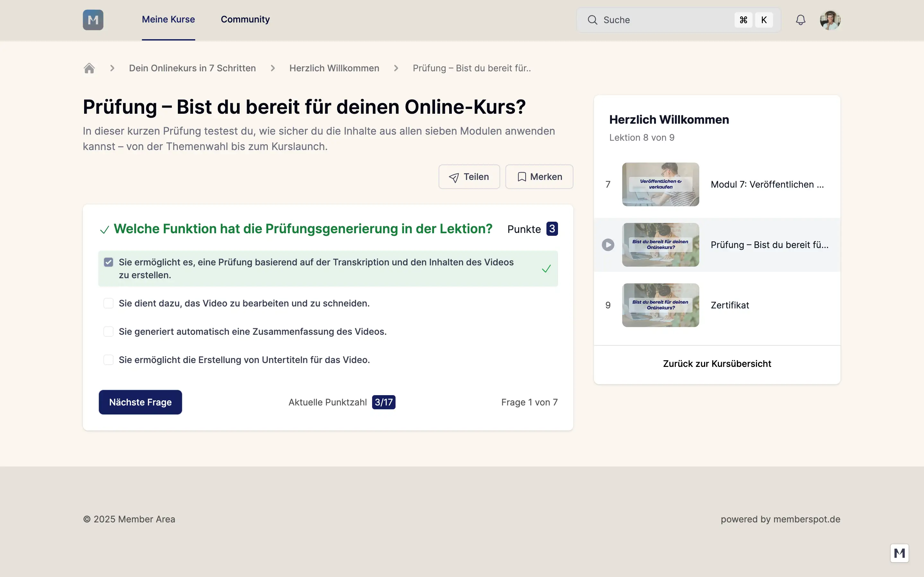Screen dimensions: 924x577
Task: Click the play icon beside Prüfung lesson
Action: pos(608,244)
